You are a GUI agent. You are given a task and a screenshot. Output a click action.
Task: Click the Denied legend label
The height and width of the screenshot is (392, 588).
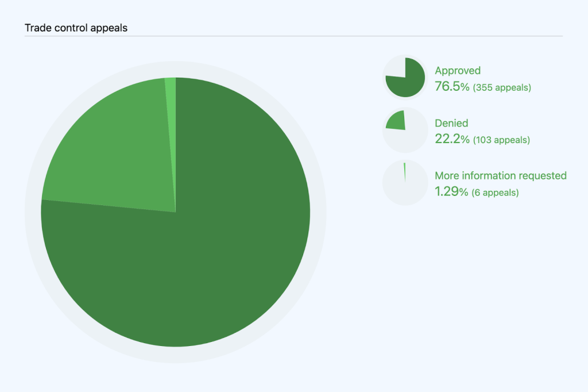(x=451, y=123)
